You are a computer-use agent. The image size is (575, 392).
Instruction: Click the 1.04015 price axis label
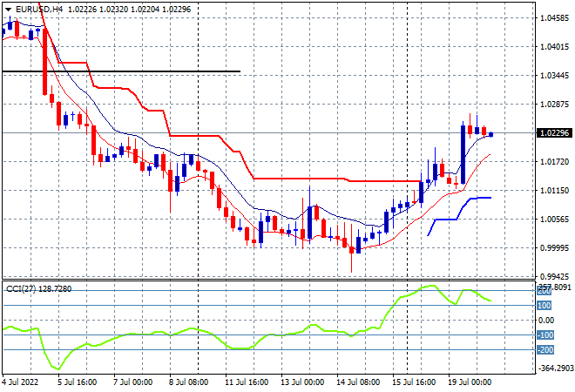[555, 46]
